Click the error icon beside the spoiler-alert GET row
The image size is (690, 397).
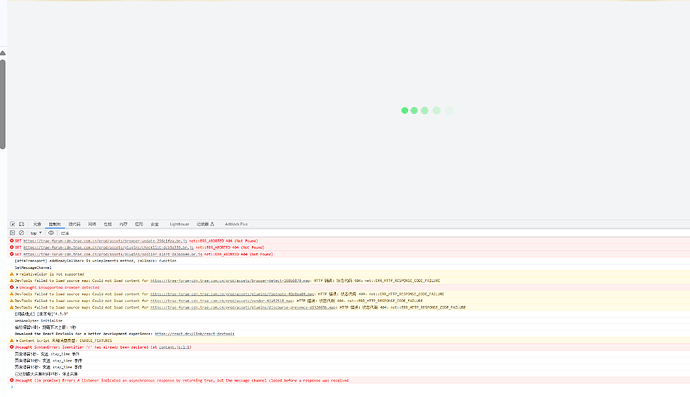pyautogui.click(x=12, y=254)
